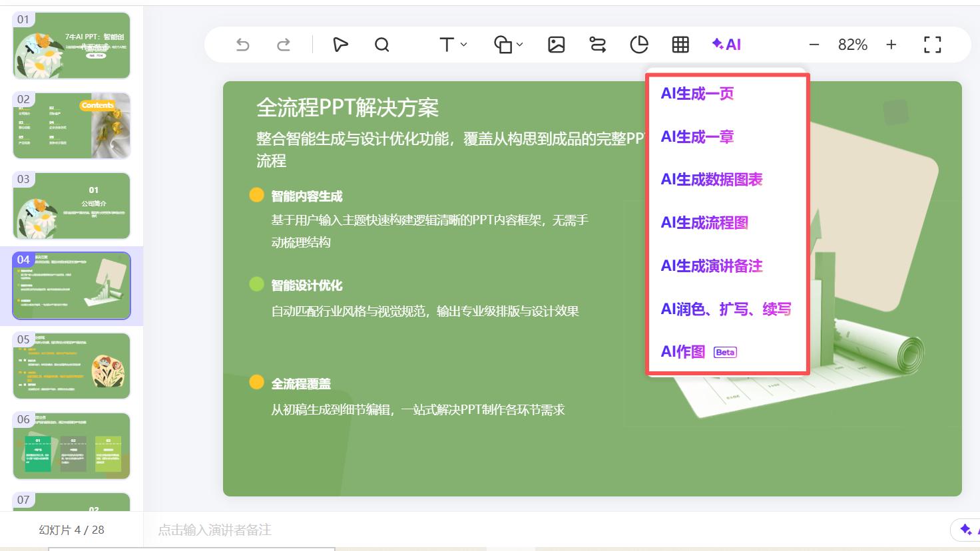Viewport: 980px width, 551px height.
Task: Choose AI生成流程图 from the AI menu
Action: pos(704,223)
